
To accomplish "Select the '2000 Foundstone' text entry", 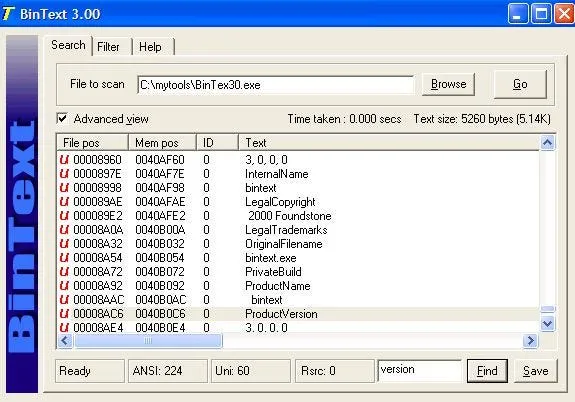I will click(290, 216).
